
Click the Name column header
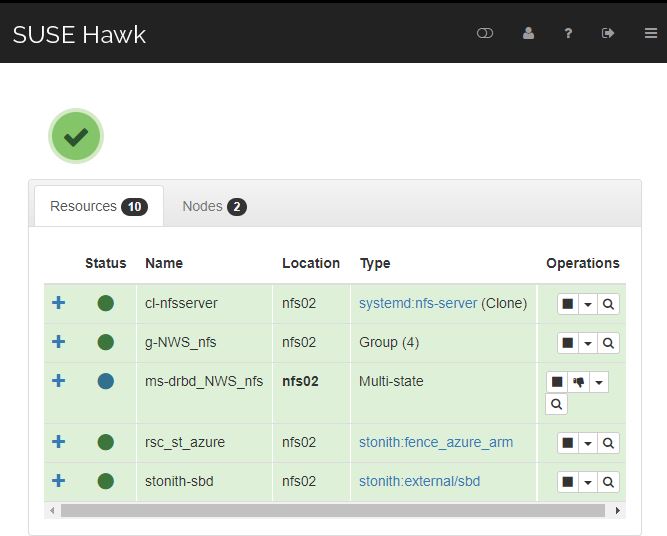point(164,263)
